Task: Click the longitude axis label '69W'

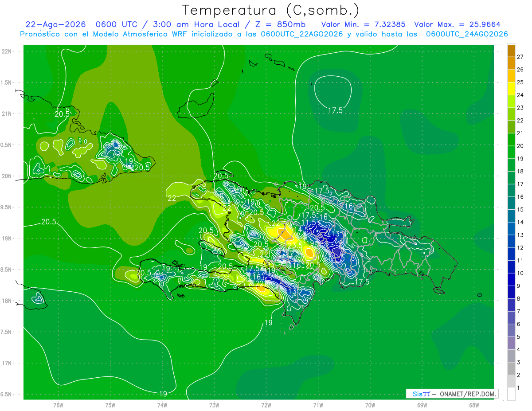Action: click(x=422, y=405)
